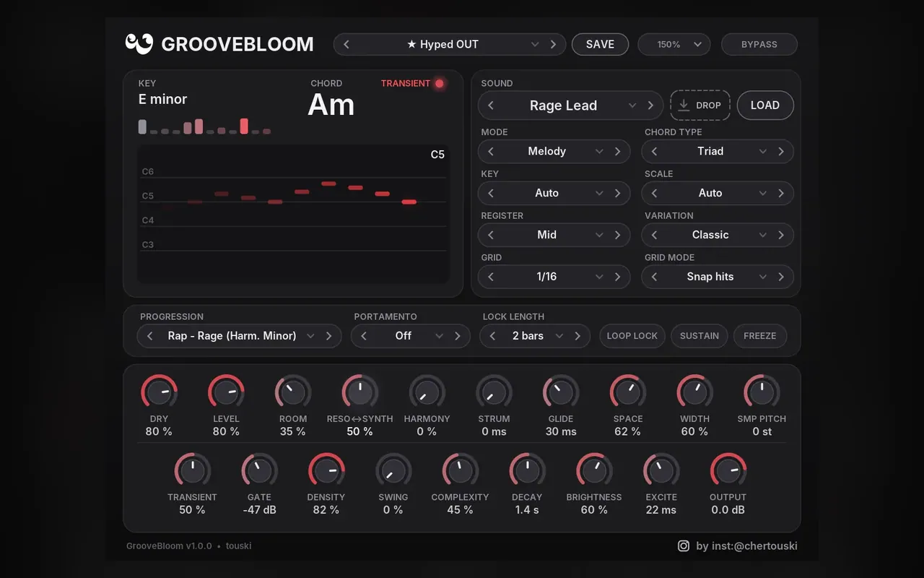Click the GrooveBloom logo icon
Image resolution: width=924 pixels, height=578 pixels.
tap(139, 44)
